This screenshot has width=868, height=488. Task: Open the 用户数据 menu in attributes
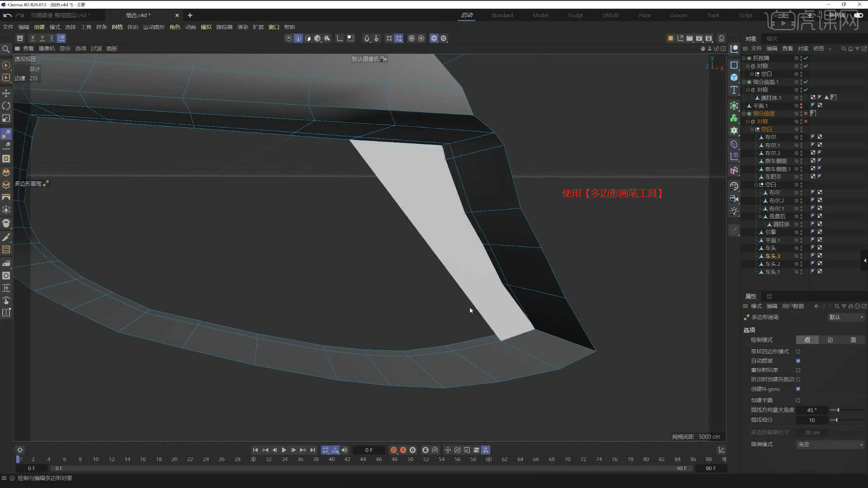[793, 306]
